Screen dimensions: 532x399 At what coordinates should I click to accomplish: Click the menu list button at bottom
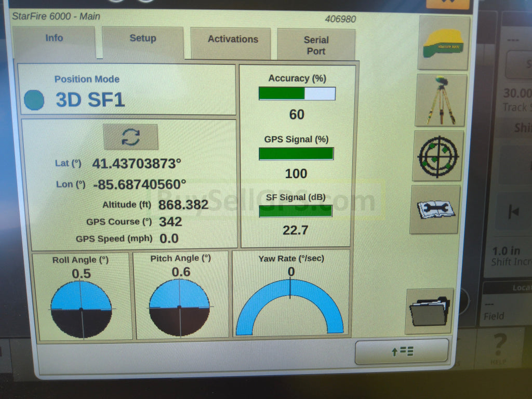click(x=402, y=351)
